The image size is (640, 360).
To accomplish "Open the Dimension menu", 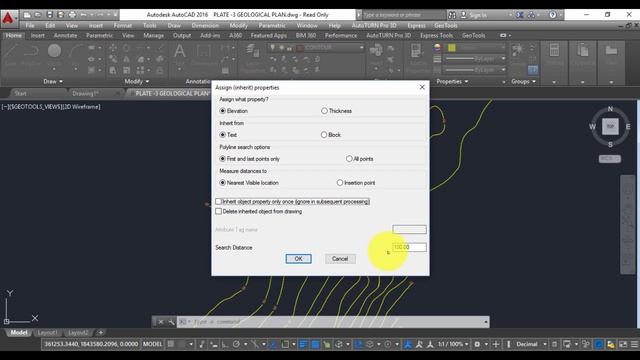I will pyautogui.click(x=205, y=25).
